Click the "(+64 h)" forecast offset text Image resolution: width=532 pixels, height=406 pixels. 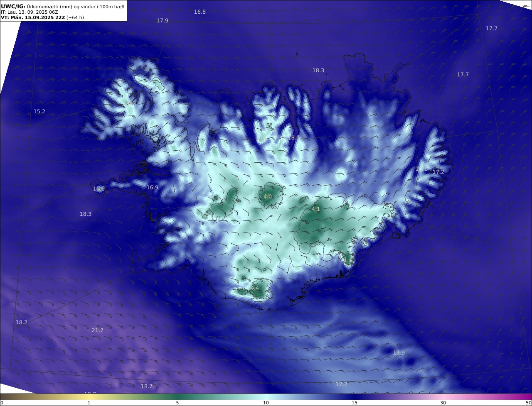coord(75,17)
